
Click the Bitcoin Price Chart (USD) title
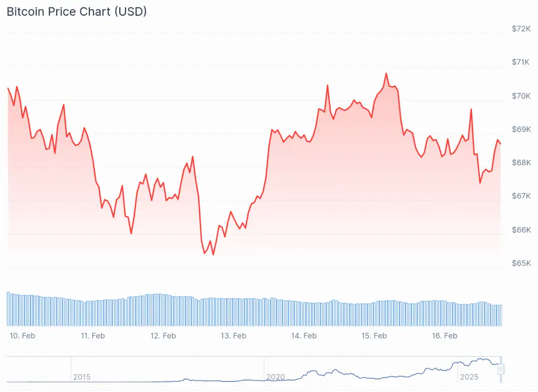click(x=77, y=12)
